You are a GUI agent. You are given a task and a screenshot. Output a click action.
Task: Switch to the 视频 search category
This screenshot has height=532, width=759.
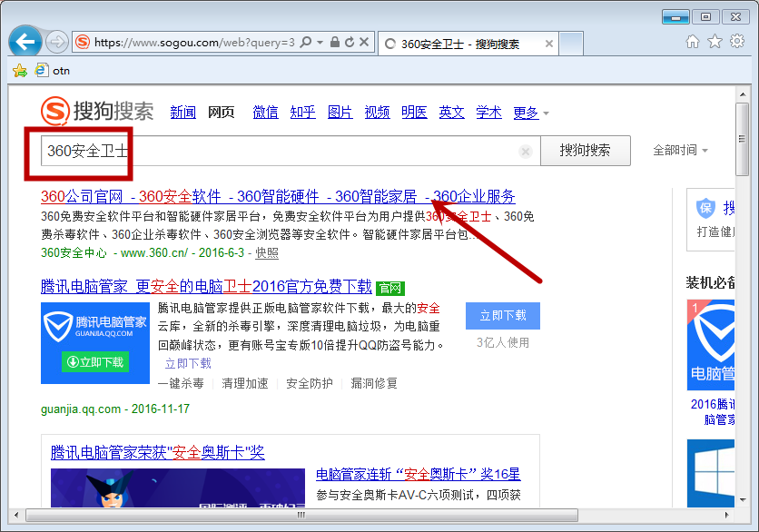click(377, 113)
